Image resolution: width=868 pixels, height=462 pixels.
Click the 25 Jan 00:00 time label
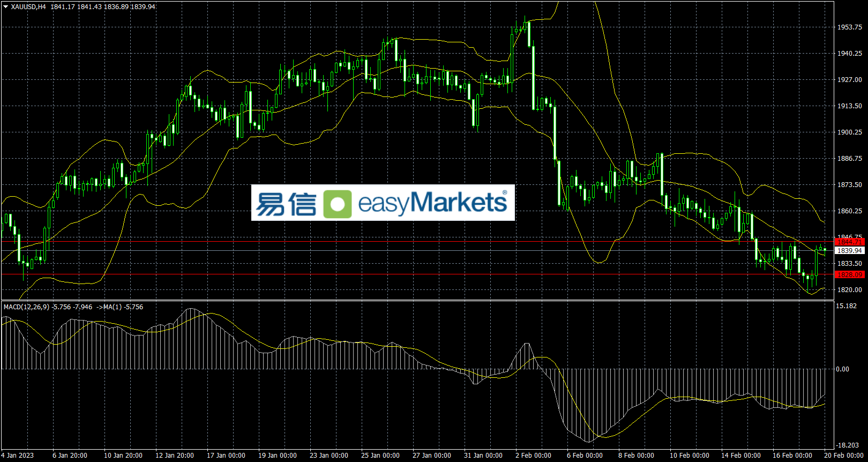tap(380, 456)
